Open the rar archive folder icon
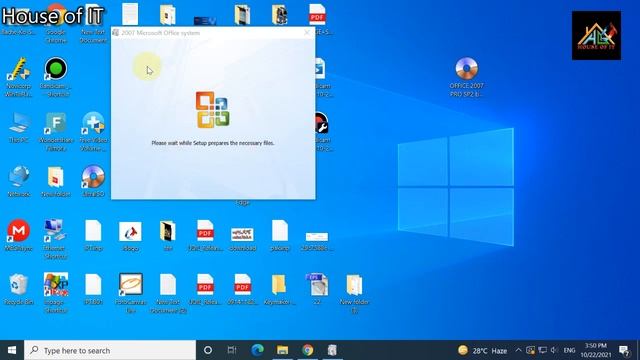640x360 pixels. point(168,231)
